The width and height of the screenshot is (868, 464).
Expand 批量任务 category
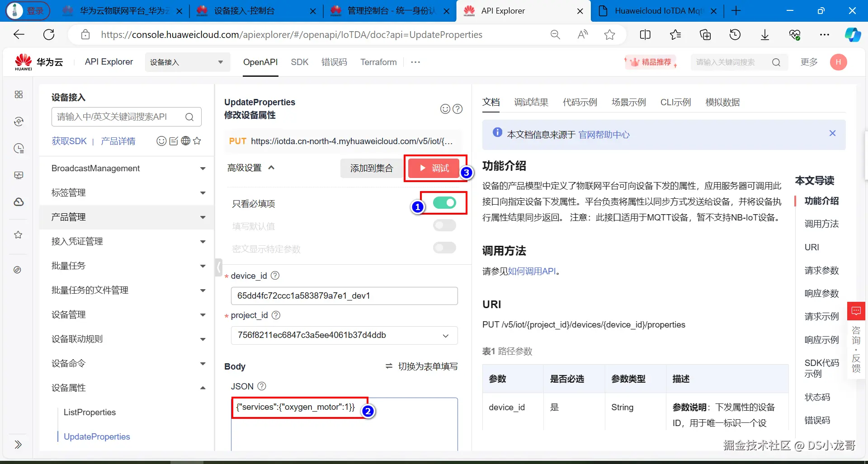click(x=127, y=266)
